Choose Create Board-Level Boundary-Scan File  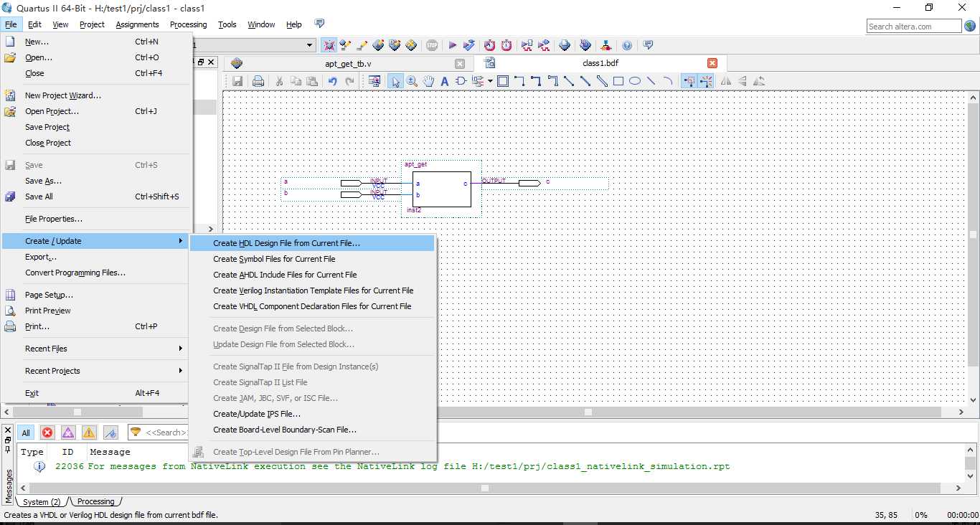coord(312,430)
